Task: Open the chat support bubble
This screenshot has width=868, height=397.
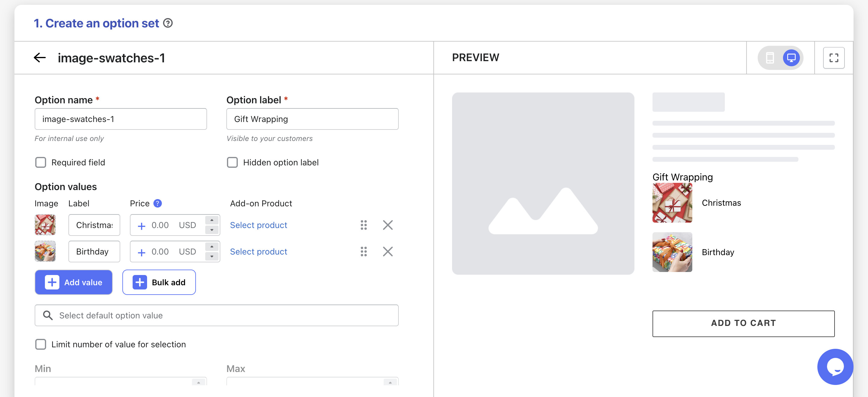Action: coord(835,366)
